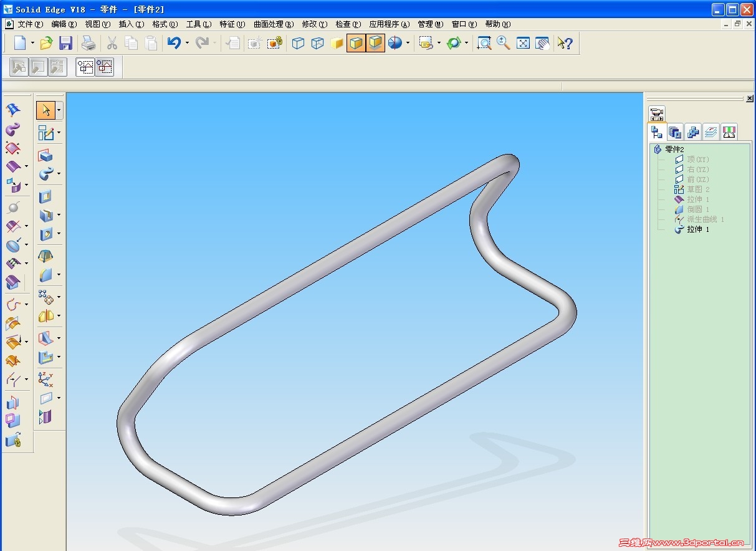This screenshot has width=756, height=551.
Task: Click the Open folder icon
Action: coord(46,43)
